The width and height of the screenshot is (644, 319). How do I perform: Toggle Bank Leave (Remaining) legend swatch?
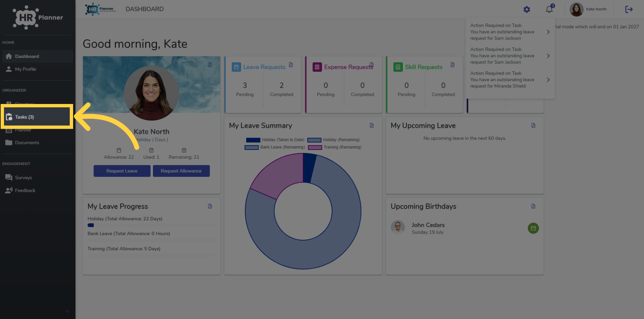(x=252, y=147)
